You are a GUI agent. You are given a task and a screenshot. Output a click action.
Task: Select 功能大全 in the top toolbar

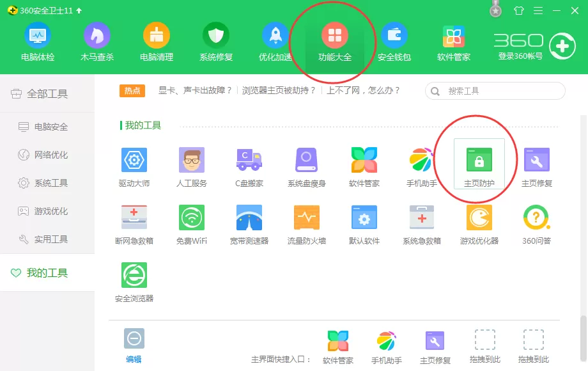coord(335,42)
